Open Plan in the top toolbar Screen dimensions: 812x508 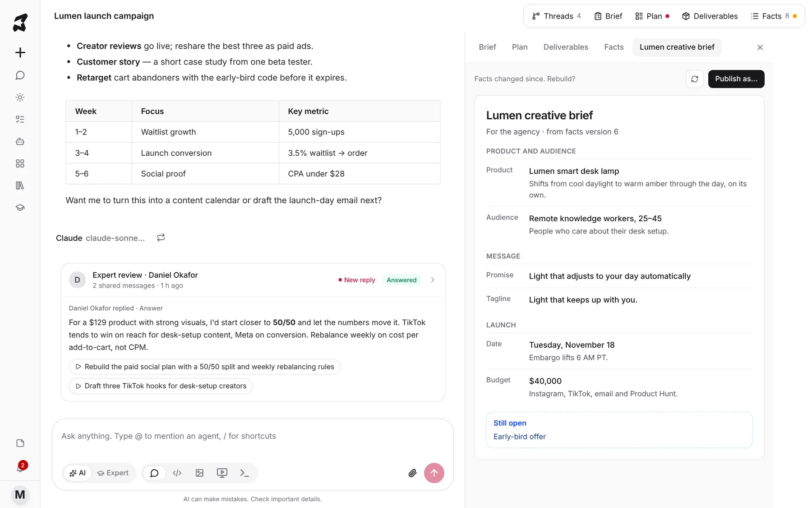pos(652,16)
